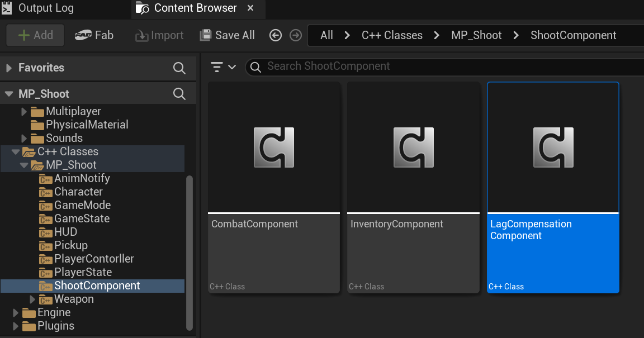Select the GameMode folder

point(75,206)
